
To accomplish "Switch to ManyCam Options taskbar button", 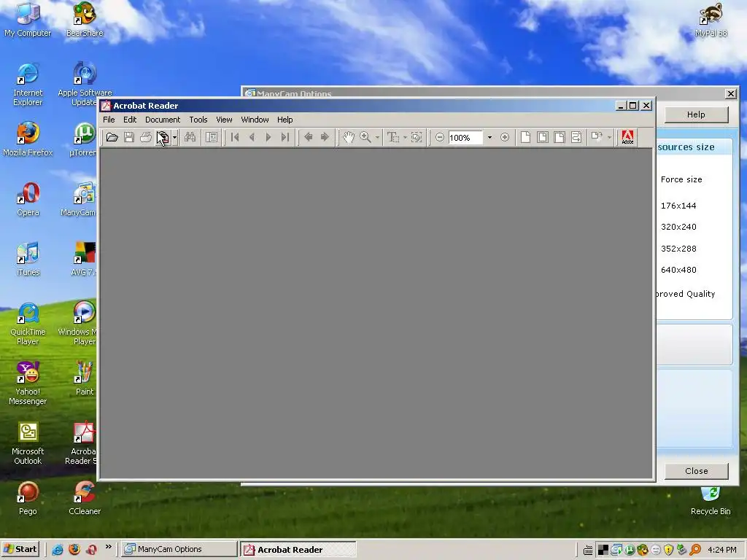I will coord(179,549).
